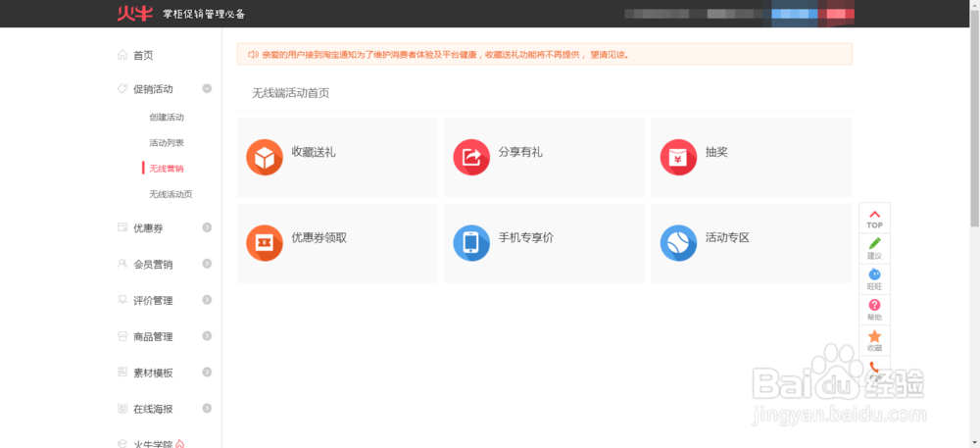Image resolution: width=980 pixels, height=448 pixels.
Task: Expand the 素材模板 menu arrow
Action: (x=207, y=373)
